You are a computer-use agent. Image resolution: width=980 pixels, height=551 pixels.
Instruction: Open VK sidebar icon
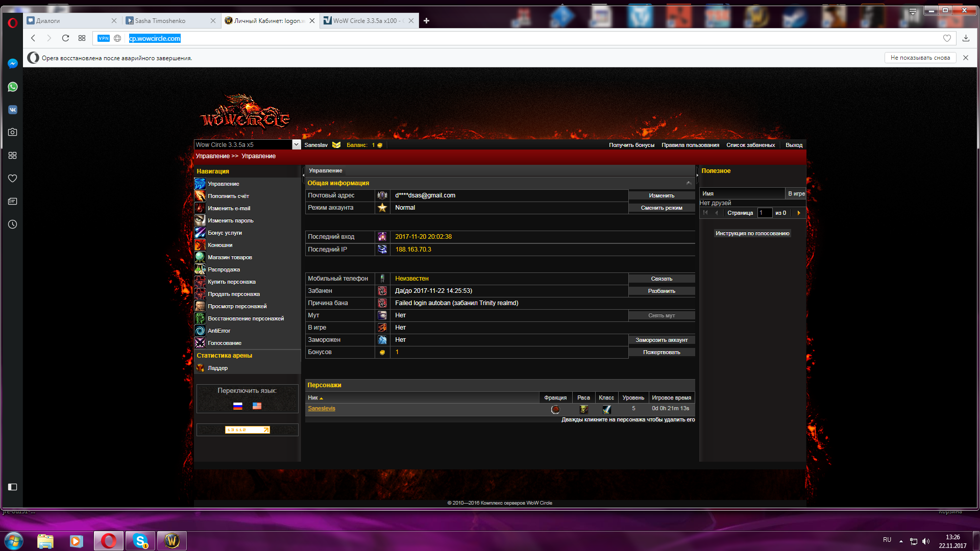pyautogui.click(x=13, y=110)
